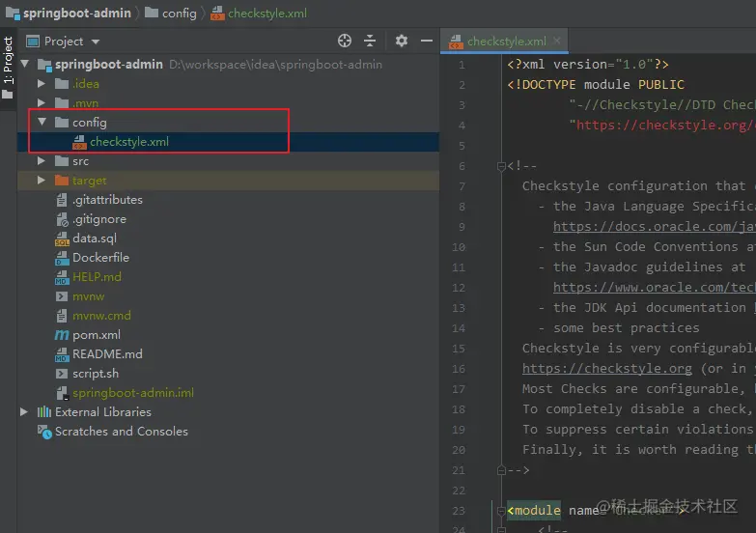756x533 pixels.
Task: Select README.md in the project tree
Action: (107, 354)
